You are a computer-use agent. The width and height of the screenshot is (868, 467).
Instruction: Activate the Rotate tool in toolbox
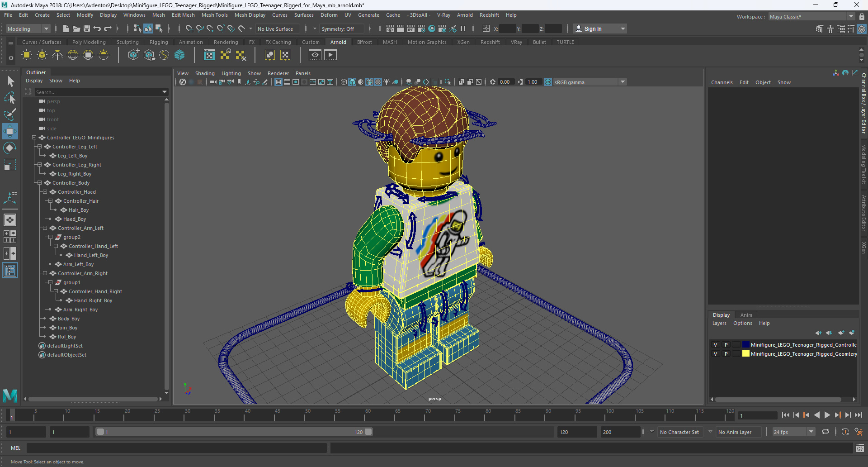click(x=10, y=148)
